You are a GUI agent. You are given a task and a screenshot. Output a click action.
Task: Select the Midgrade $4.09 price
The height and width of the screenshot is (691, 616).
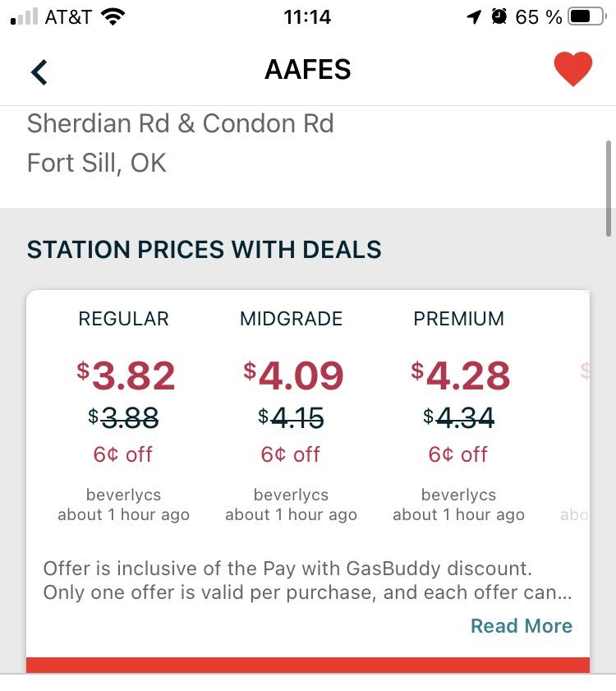tap(293, 375)
